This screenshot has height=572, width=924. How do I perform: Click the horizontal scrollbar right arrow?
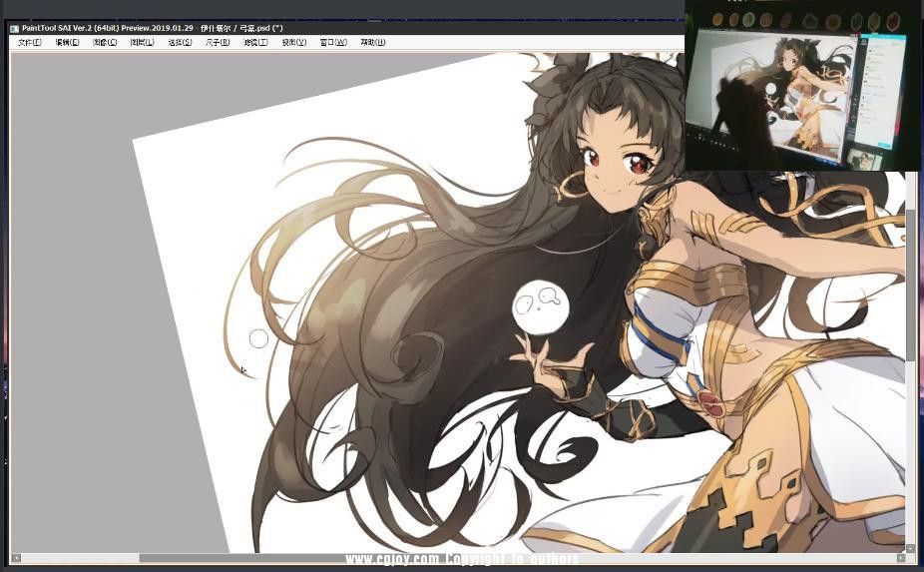900,557
